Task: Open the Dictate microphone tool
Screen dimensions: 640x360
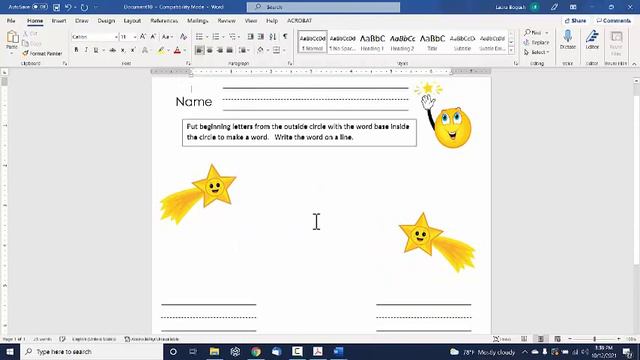Action: [567, 40]
